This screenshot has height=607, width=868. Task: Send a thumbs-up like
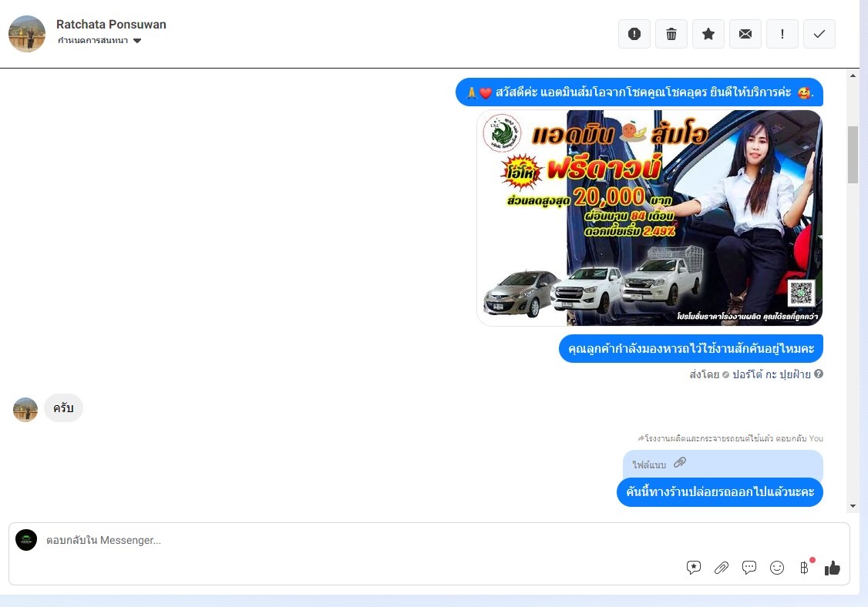(833, 568)
